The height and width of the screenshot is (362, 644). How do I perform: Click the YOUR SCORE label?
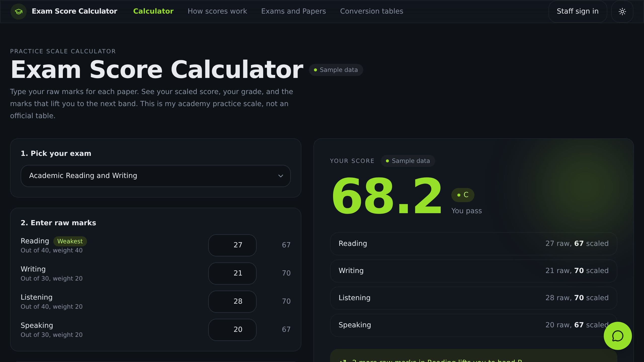(352, 161)
